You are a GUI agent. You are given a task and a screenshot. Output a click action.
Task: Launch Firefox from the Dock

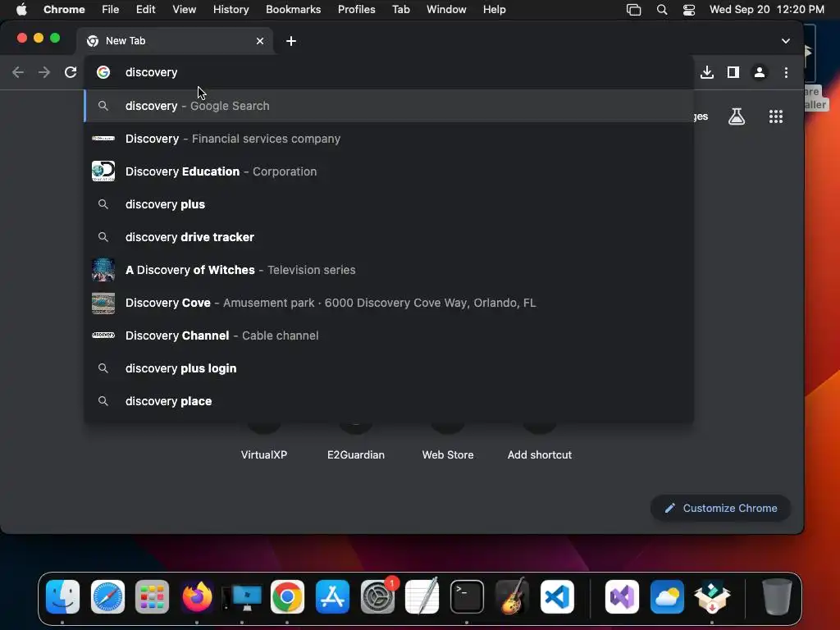click(x=197, y=597)
